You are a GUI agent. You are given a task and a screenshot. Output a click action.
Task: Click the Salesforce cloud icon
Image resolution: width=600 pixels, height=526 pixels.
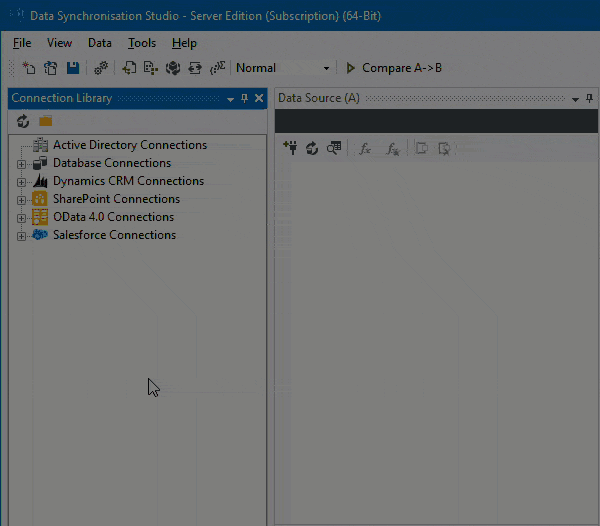click(40, 235)
